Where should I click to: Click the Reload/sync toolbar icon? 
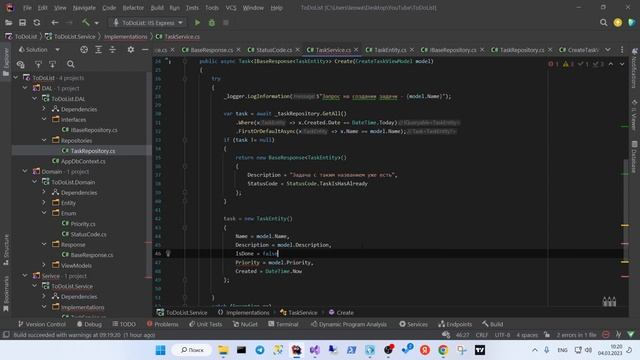[x=37, y=23]
